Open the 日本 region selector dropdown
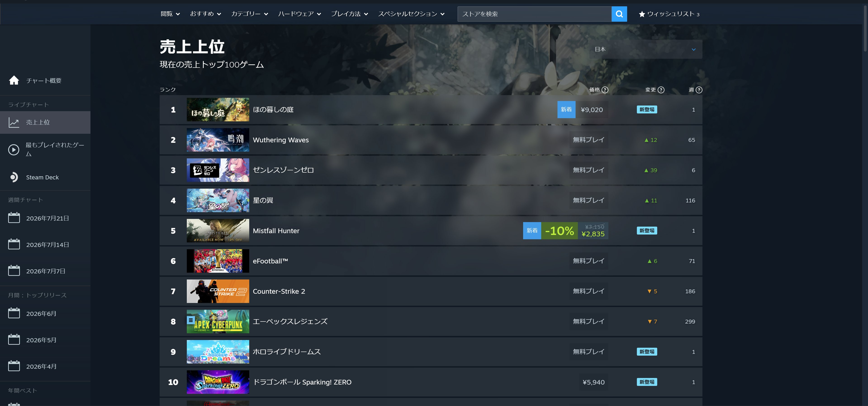Viewport: 868px width, 406px height. 646,49
